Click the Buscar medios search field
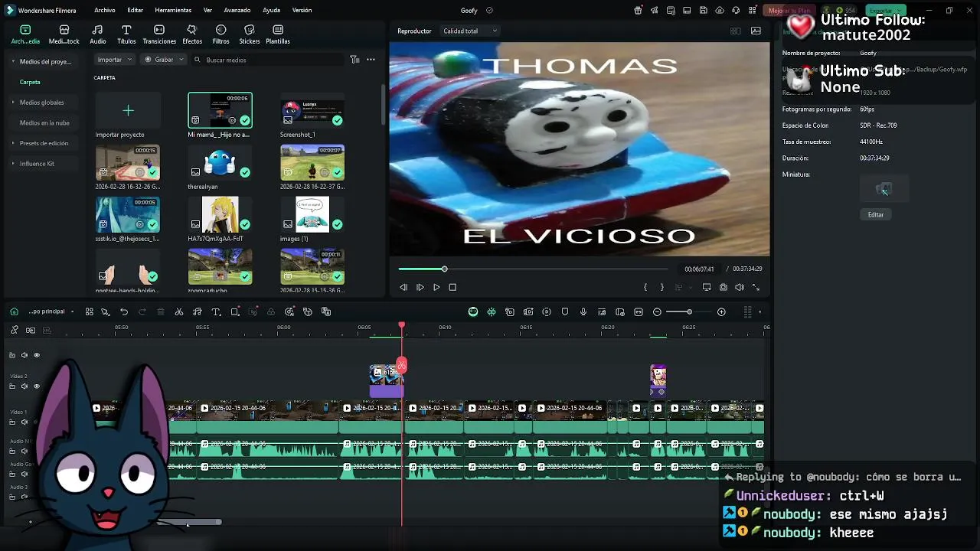 coord(268,60)
